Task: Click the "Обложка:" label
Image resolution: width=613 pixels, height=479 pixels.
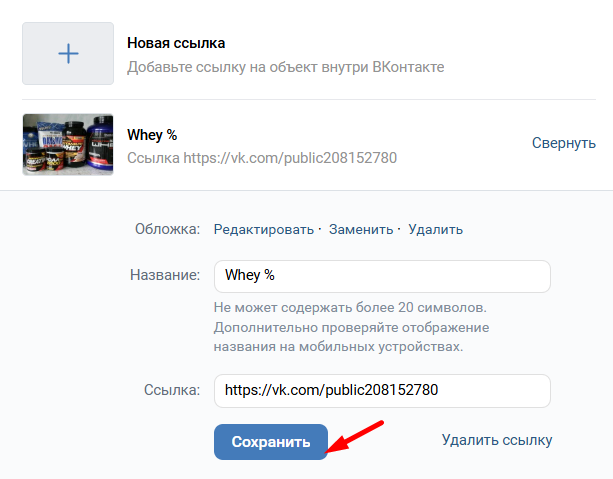Action: click(x=167, y=229)
